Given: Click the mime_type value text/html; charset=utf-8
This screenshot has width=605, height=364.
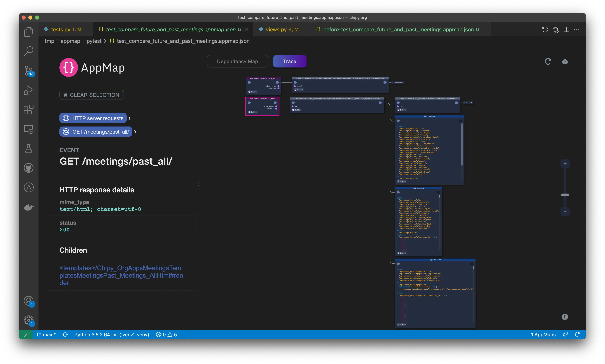Looking at the screenshot, I should click(100, 209).
